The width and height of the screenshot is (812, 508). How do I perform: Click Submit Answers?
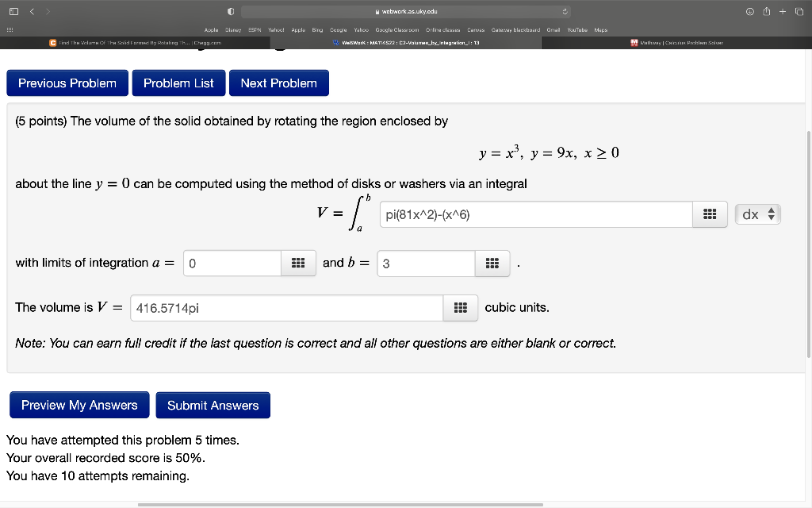[x=213, y=405]
